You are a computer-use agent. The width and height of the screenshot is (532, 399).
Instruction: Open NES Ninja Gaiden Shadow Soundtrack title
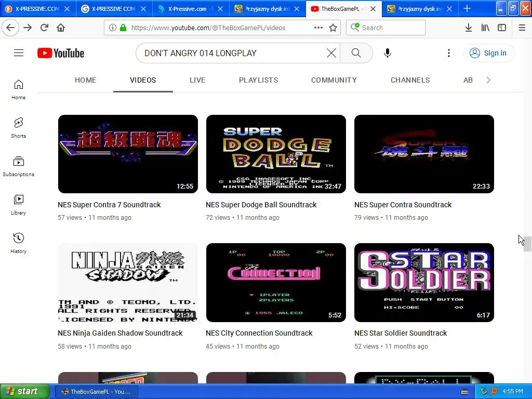pos(120,333)
